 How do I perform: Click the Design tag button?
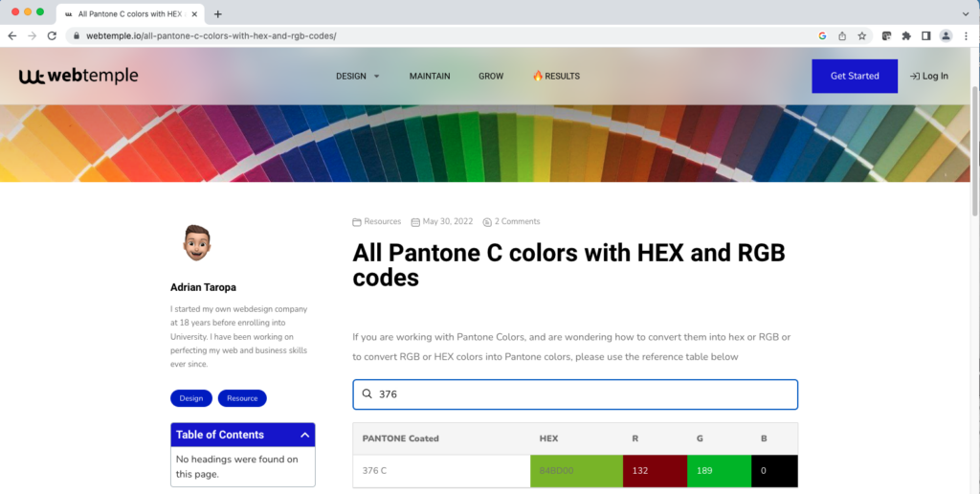click(191, 398)
